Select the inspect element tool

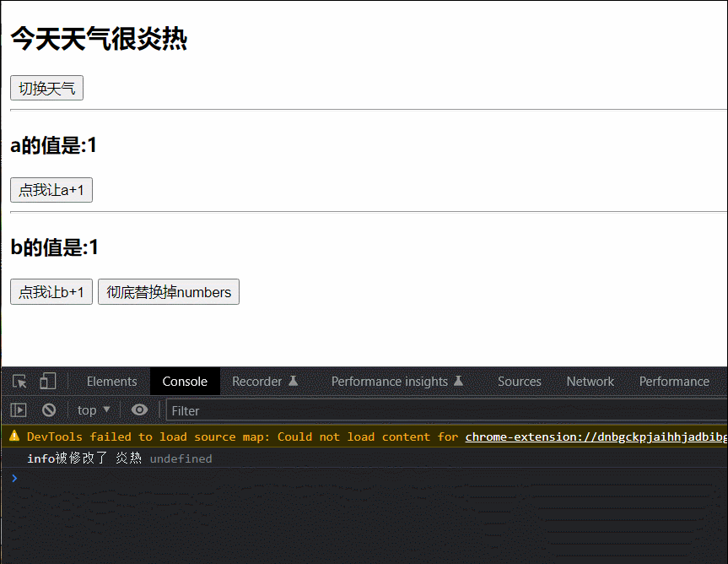coord(19,382)
